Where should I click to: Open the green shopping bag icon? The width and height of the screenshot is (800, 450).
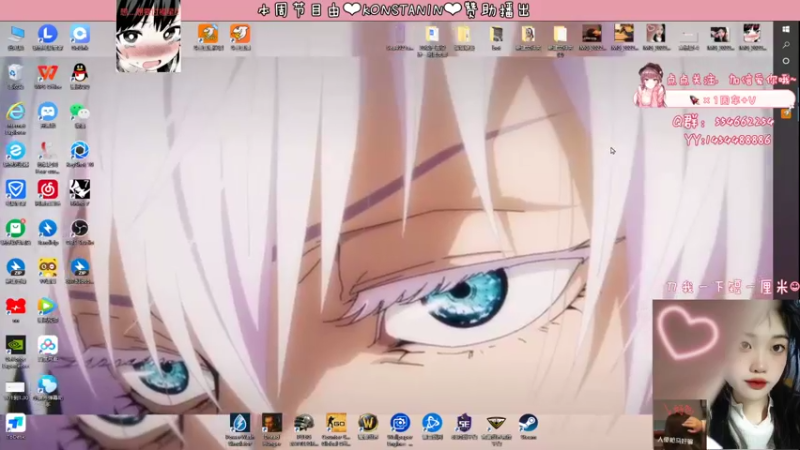tap(16, 229)
